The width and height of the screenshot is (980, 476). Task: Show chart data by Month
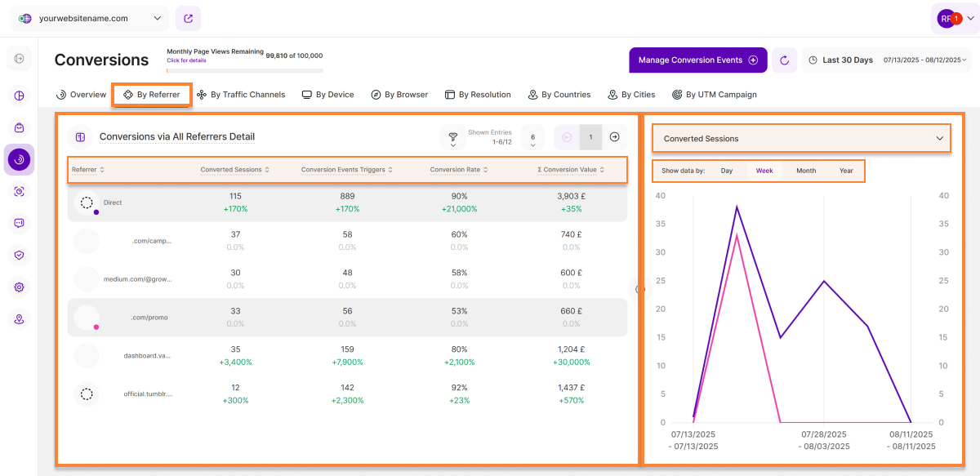(x=805, y=171)
